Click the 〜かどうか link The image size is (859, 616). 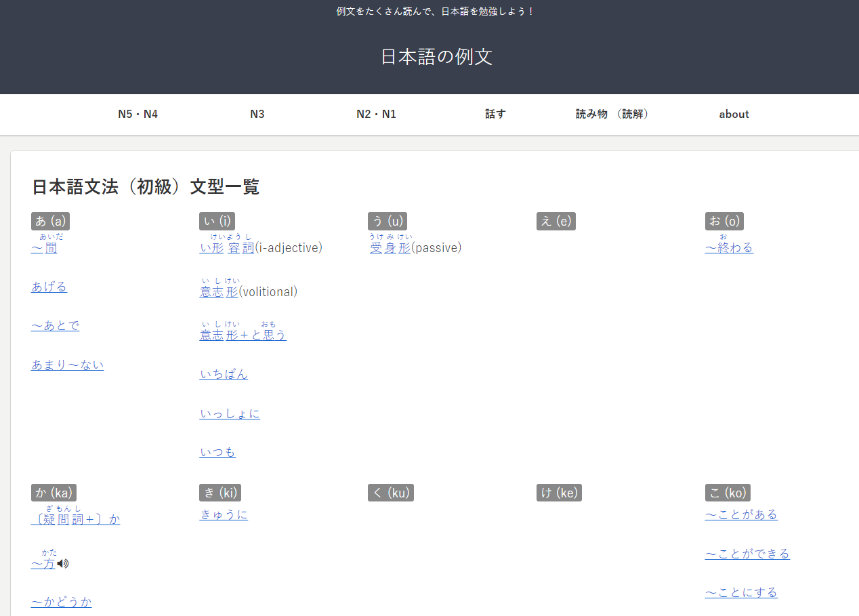pyautogui.click(x=61, y=602)
